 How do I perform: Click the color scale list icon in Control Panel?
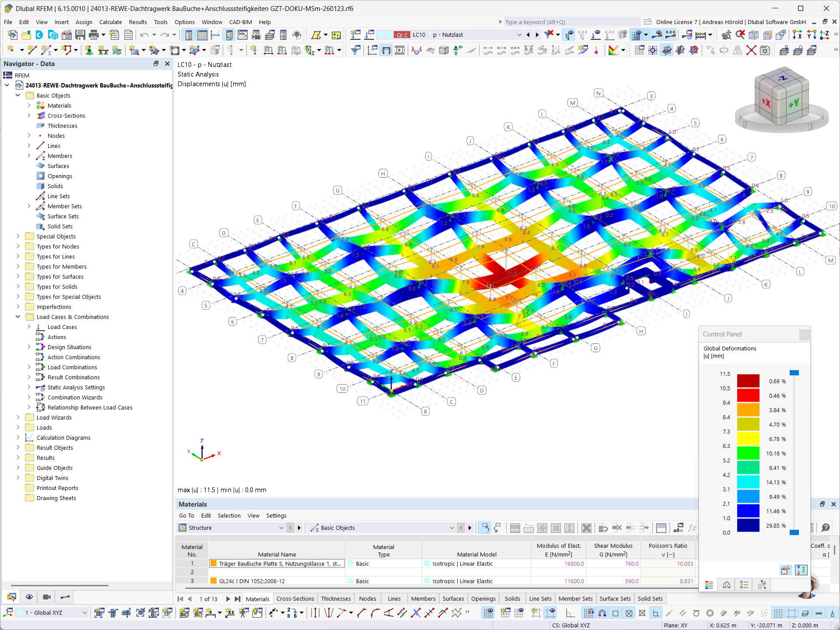click(x=709, y=585)
